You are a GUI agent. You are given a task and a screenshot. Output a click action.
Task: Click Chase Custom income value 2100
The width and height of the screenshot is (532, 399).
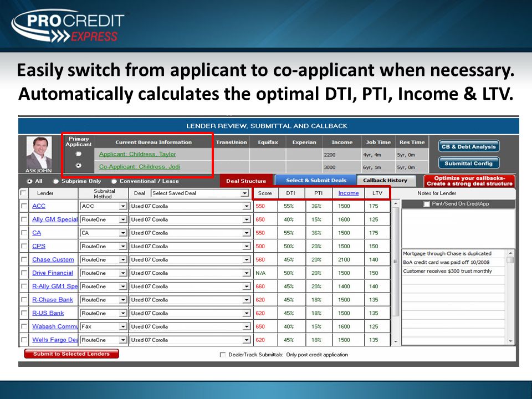[344, 259]
